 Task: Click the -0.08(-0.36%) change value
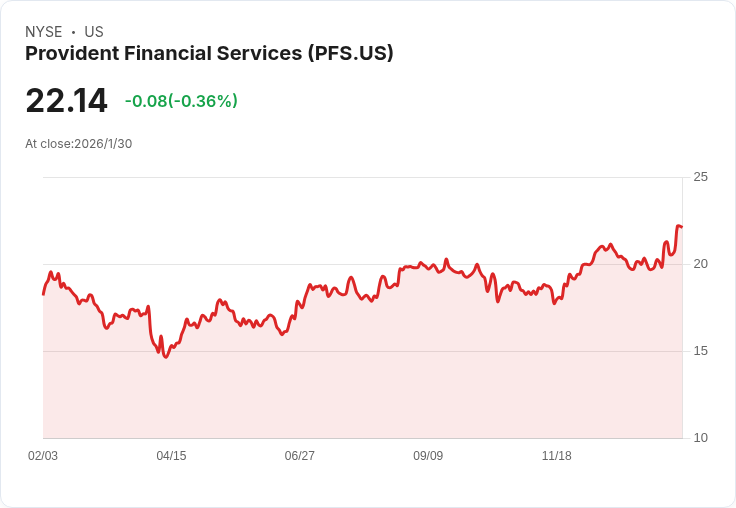click(181, 101)
